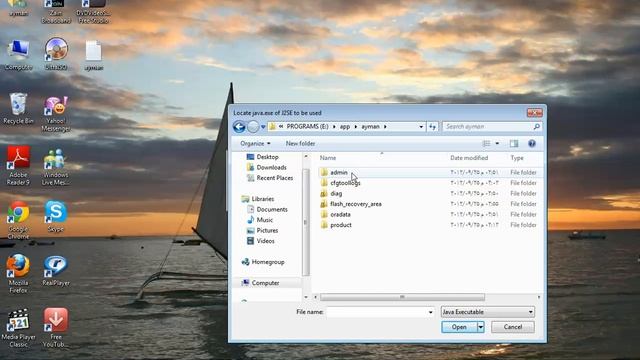
Task: Launch Google Chrome from desktop
Action: (x=18, y=220)
